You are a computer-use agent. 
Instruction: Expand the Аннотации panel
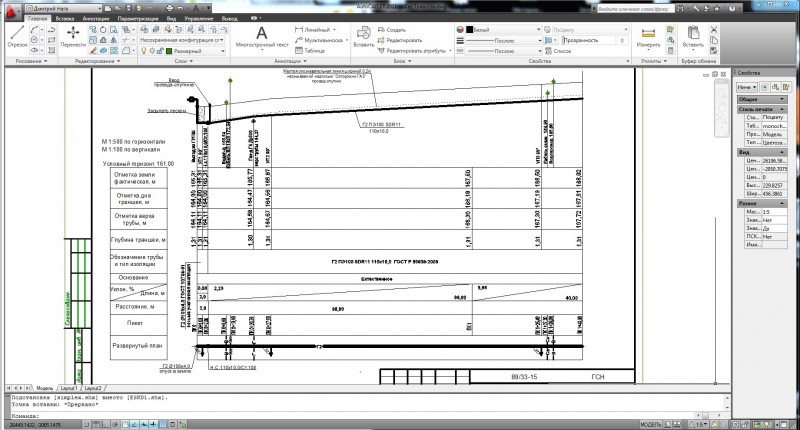tap(290, 61)
